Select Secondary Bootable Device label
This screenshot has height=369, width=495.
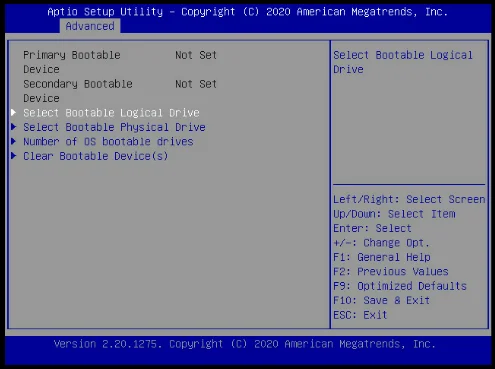78,91
